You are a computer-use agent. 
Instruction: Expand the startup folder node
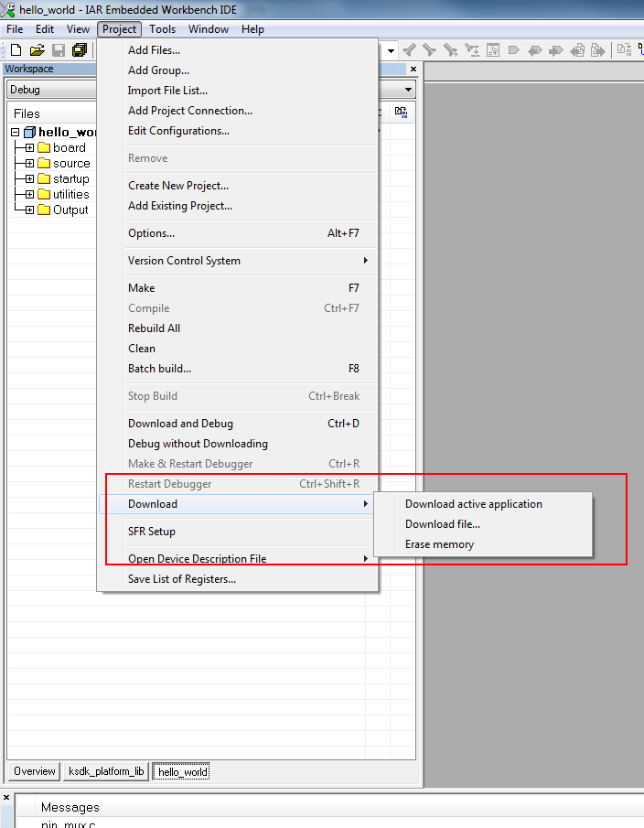coord(29,178)
